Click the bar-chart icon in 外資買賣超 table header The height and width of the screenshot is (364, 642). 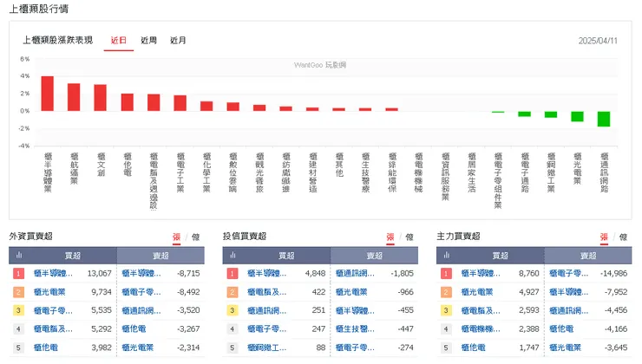19,255
